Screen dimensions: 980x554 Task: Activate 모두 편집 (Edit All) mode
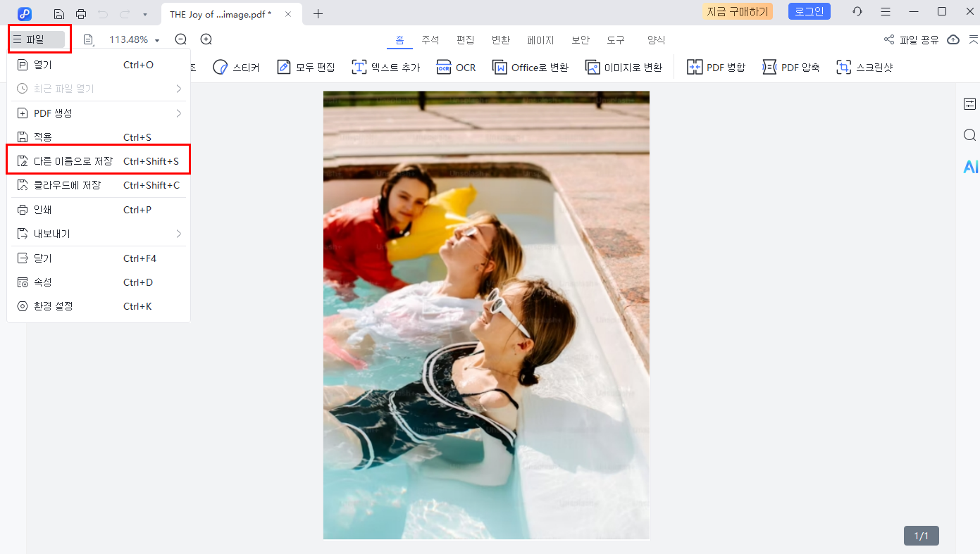pyautogui.click(x=306, y=67)
